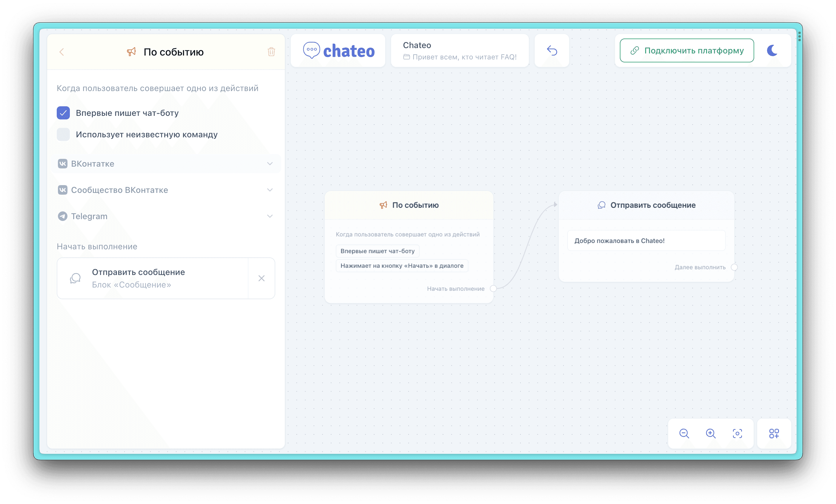The height and width of the screenshot is (504, 836).
Task: Uncheck Впервые пишет чат-боту
Action: coord(63,113)
